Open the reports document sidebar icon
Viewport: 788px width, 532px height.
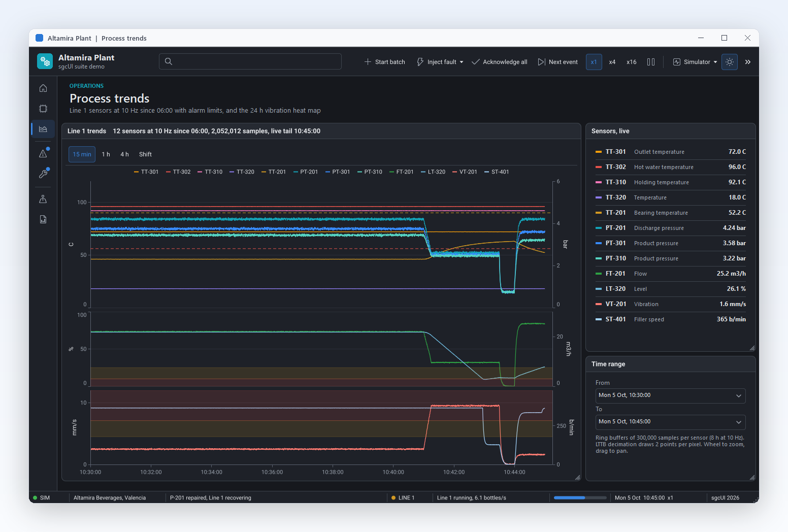(43, 219)
